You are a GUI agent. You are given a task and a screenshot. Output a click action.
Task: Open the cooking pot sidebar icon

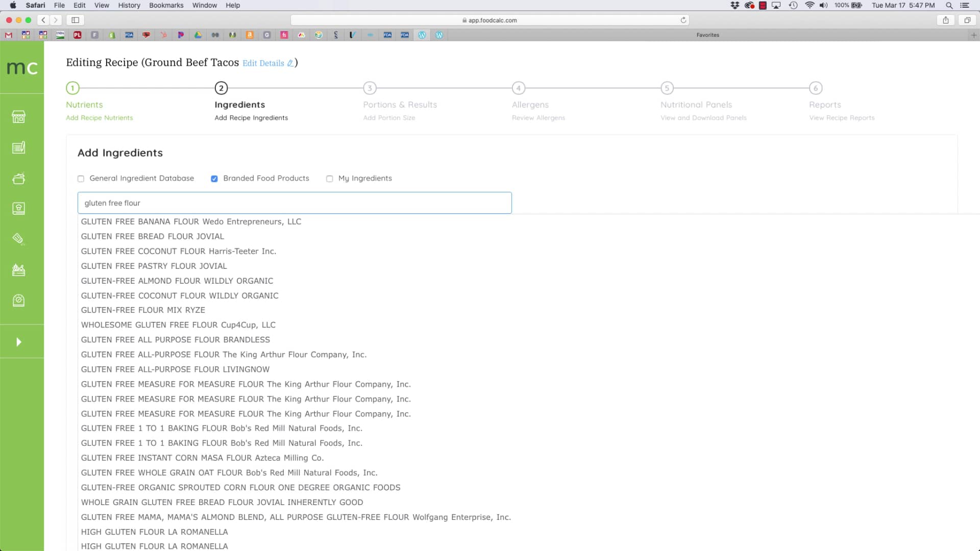click(x=18, y=179)
